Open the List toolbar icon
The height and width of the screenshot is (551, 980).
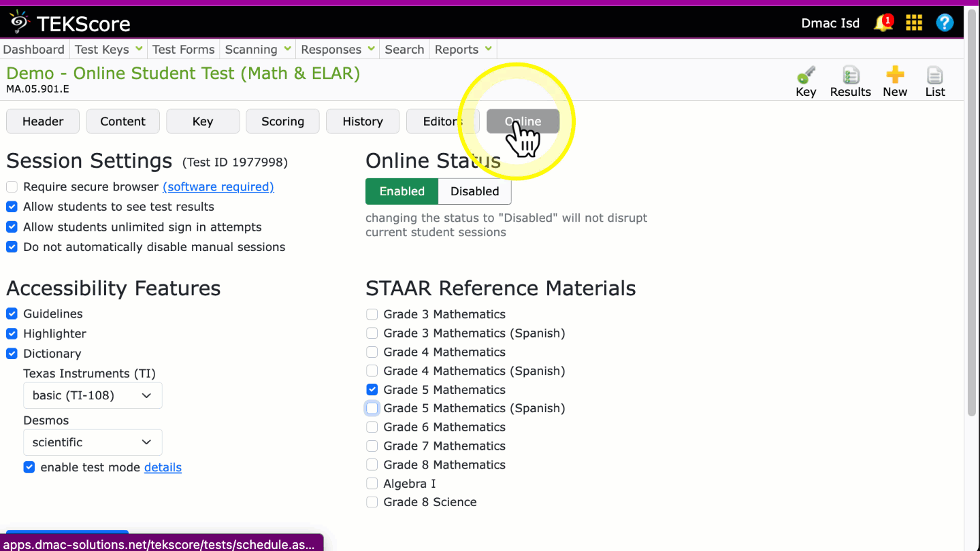(x=935, y=82)
